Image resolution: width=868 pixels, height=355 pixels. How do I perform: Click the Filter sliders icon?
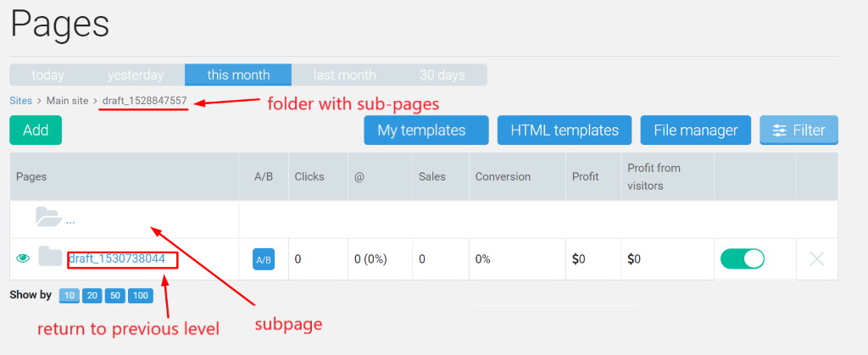(x=780, y=130)
